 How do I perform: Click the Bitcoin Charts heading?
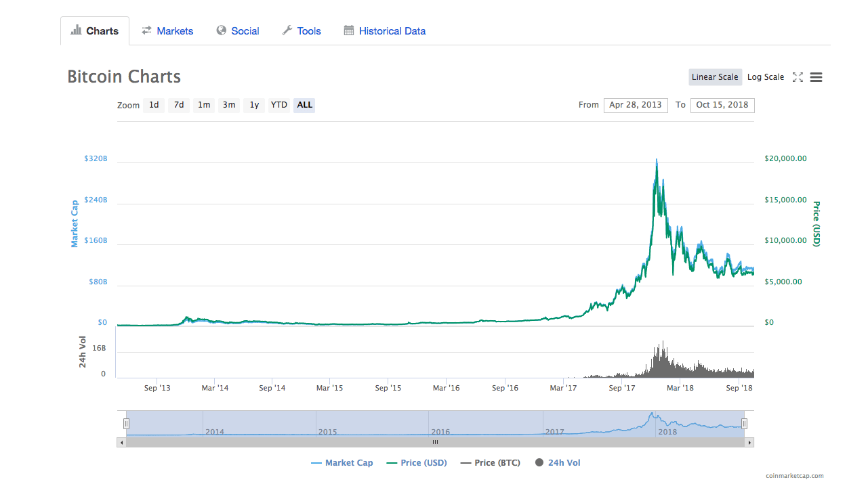point(124,76)
